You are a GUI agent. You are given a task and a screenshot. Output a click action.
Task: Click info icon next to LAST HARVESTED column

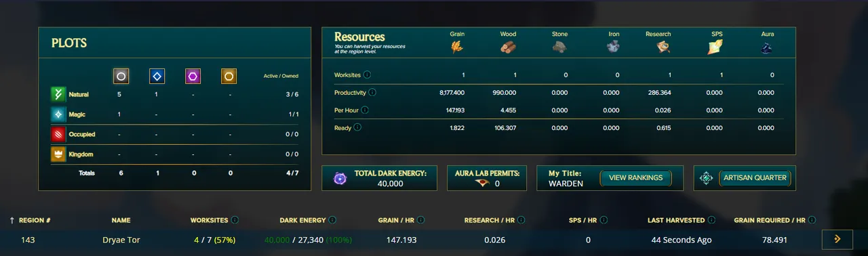click(712, 220)
